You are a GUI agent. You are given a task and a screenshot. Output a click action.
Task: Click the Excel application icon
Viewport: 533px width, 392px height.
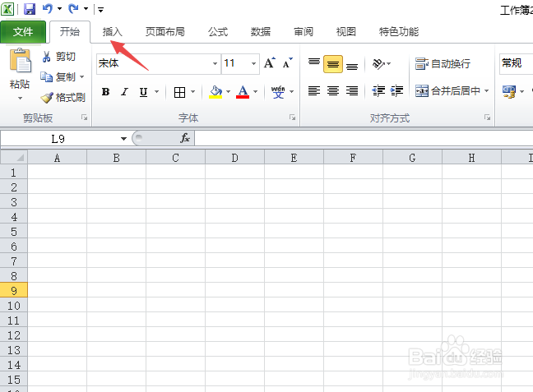click(x=7, y=9)
